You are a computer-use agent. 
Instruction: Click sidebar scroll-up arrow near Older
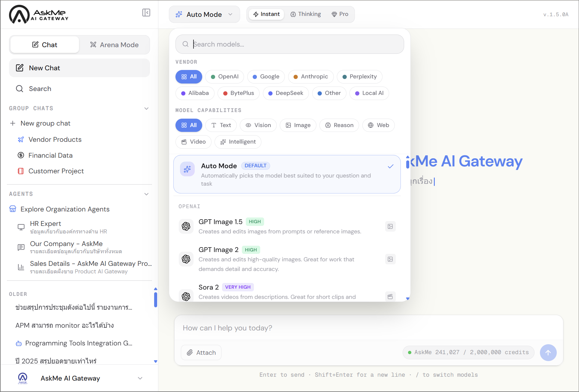click(x=156, y=289)
